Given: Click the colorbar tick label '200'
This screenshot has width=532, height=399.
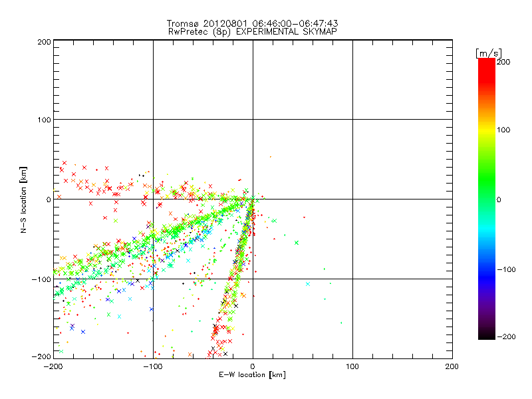Looking at the screenshot, I should click(503, 62).
